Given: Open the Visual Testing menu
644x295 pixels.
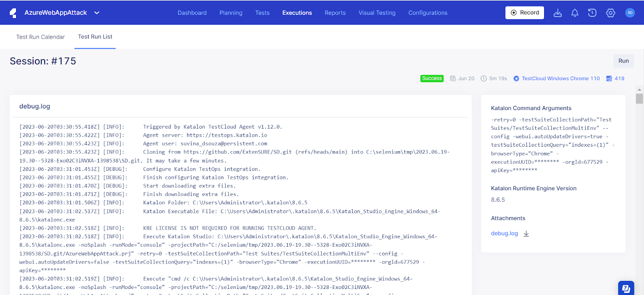Looking at the screenshot, I should [x=377, y=13].
